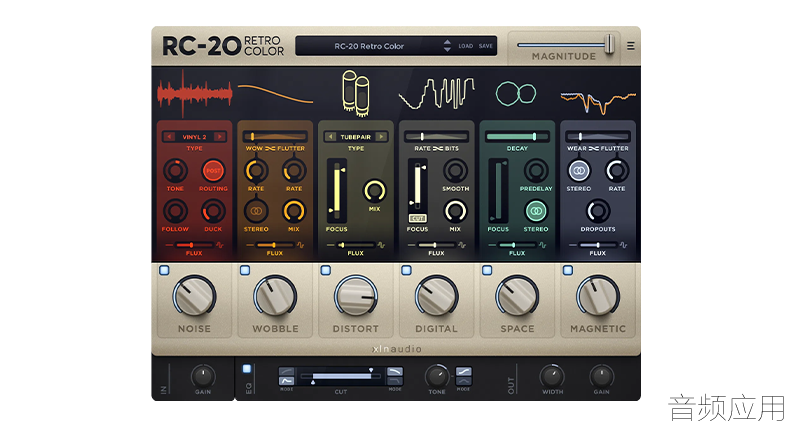Screen dimensions: 792x427
Task: Click the Distort MIX knob
Action: point(374,191)
